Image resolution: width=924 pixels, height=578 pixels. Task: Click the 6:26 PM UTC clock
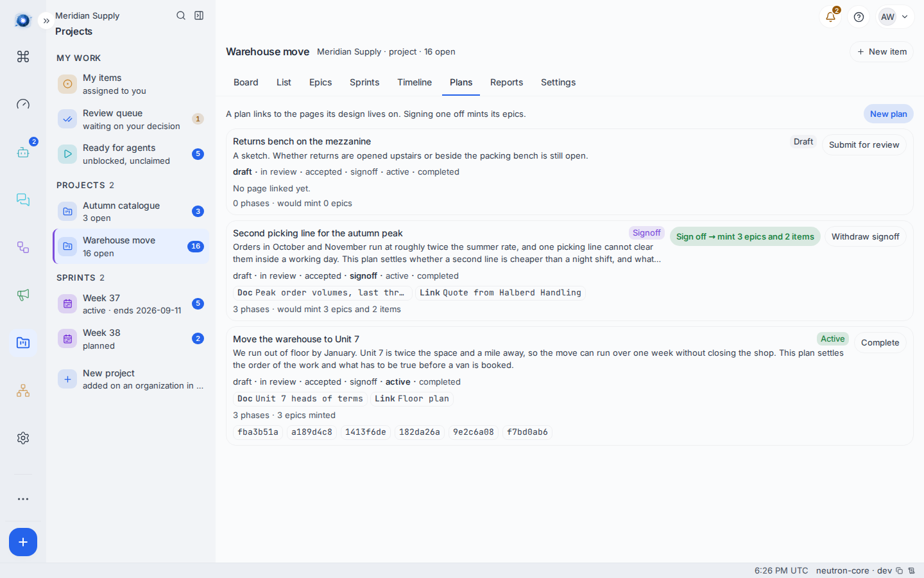coord(781,570)
